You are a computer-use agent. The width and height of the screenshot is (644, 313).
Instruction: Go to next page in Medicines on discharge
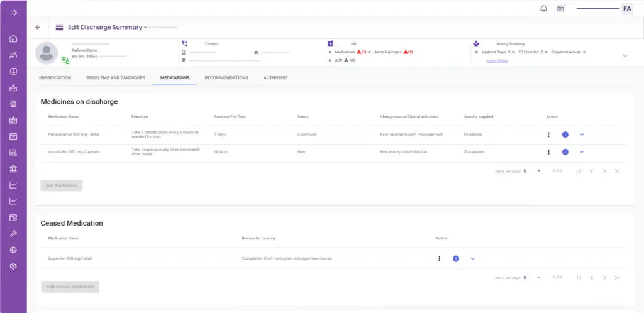click(x=604, y=171)
